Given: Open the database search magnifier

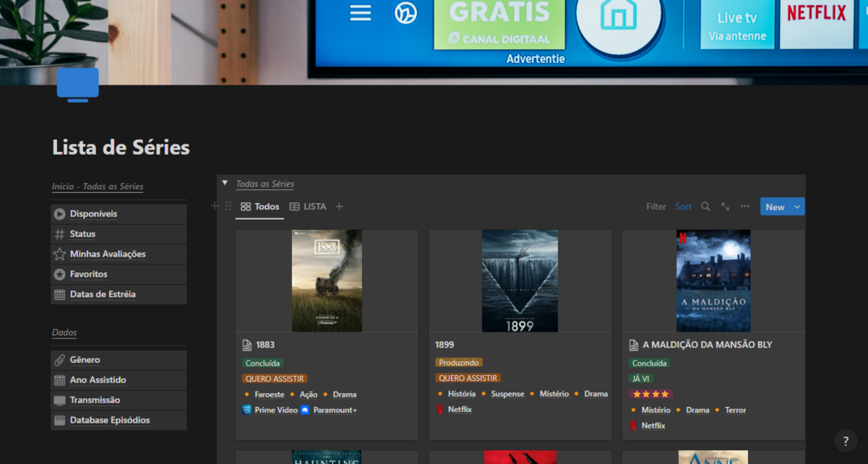Looking at the screenshot, I should [706, 207].
